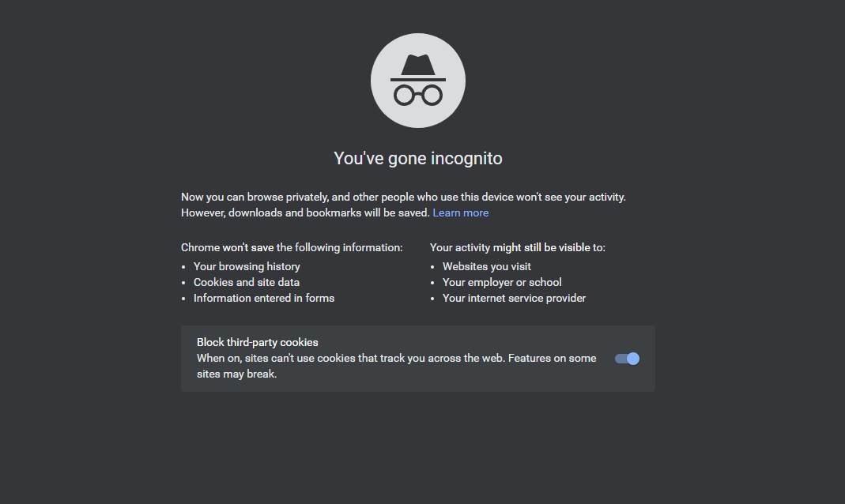
Task: Click the 'Your activity might still be visible to' heading
Action: [518, 247]
